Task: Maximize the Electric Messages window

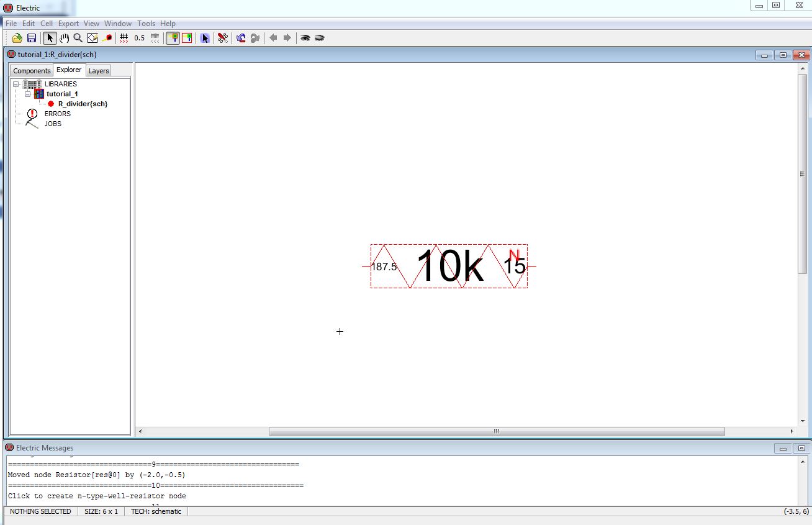Action: 801,449
